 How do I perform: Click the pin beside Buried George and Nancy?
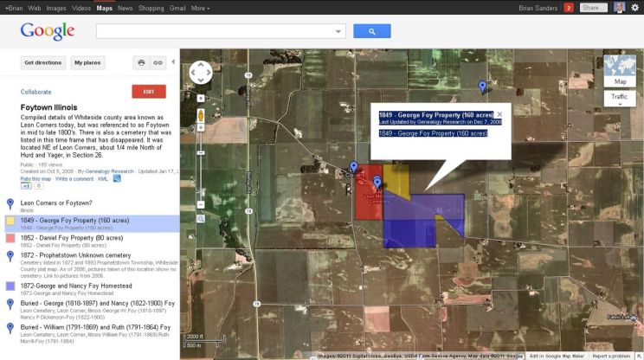click(10, 304)
